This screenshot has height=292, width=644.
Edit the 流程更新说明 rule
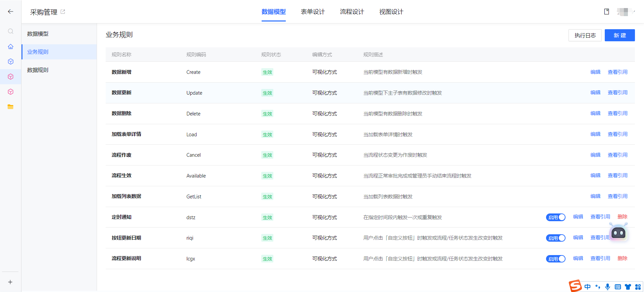(578, 258)
